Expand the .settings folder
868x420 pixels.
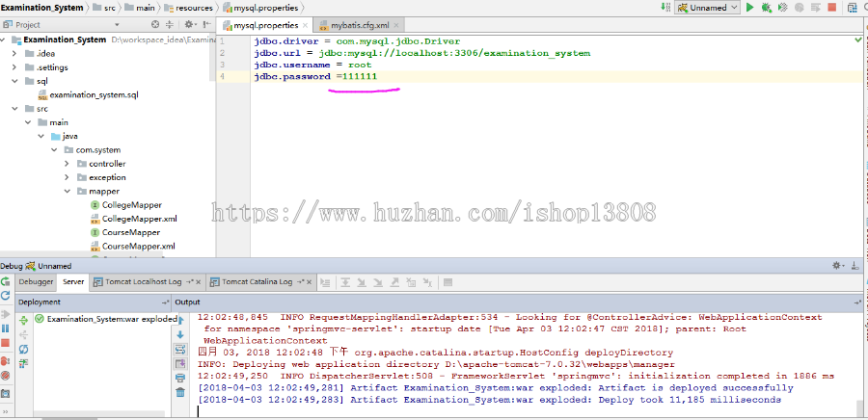point(14,67)
